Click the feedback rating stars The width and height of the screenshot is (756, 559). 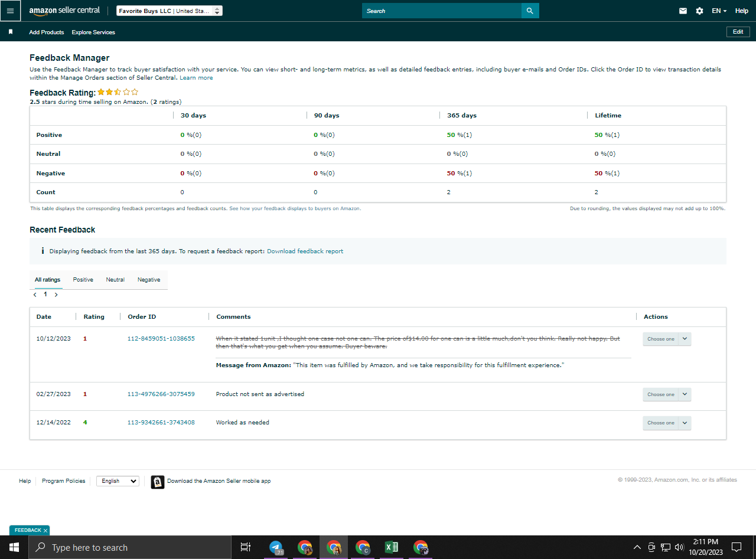pos(118,92)
